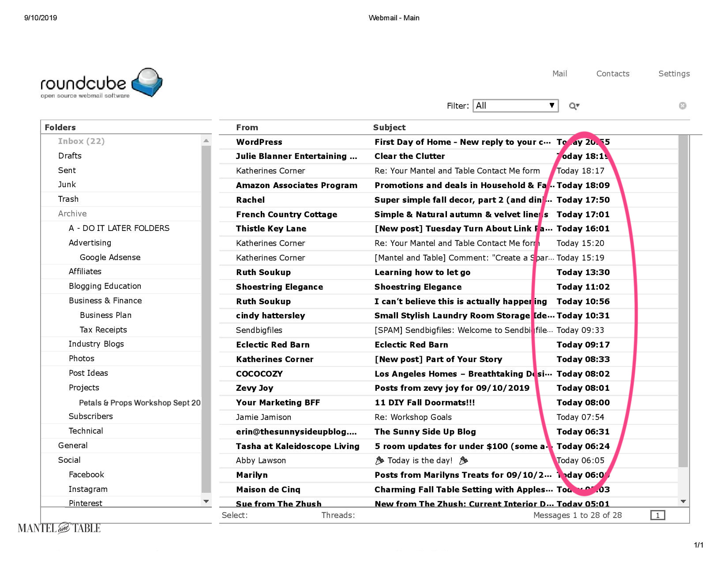Open Your Marketing BFF doormats email
Image resolution: width=728 pixels, height=563 pixels.
tap(448, 403)
